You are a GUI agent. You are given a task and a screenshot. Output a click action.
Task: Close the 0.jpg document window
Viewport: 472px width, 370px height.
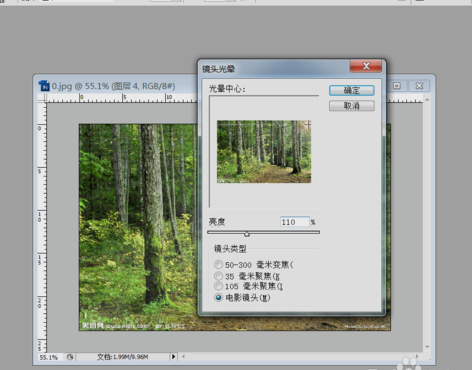point(419,86)
